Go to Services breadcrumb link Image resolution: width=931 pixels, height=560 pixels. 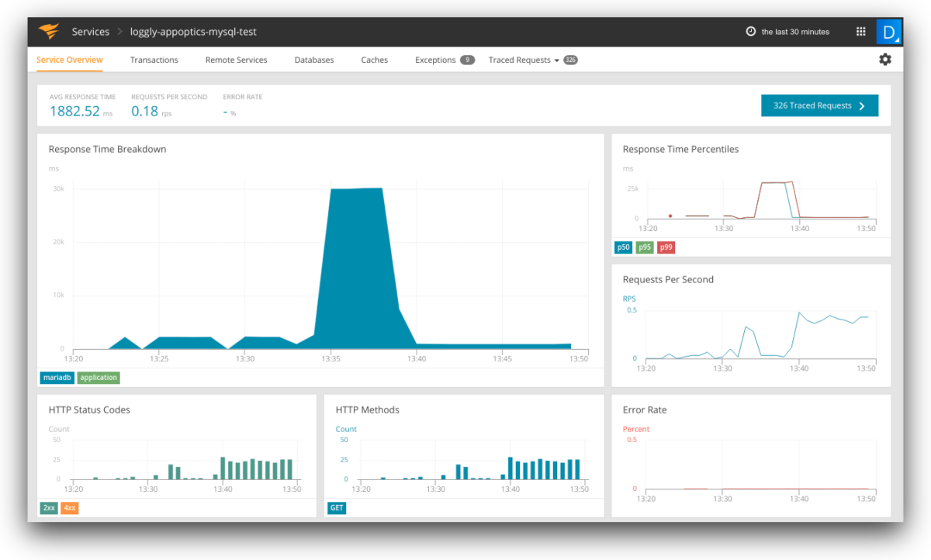click(x=91, y=32)
